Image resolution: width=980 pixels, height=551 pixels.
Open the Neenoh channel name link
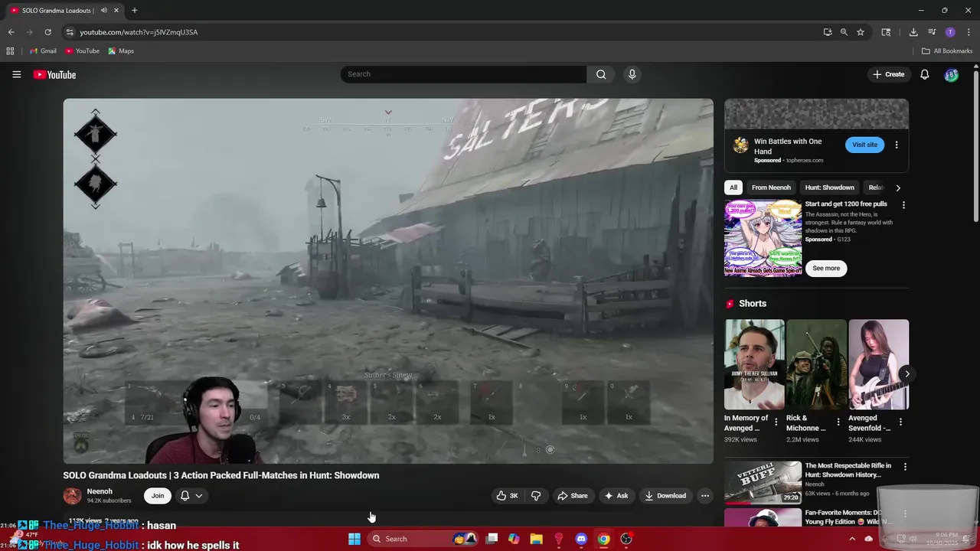tap(100, 491)
